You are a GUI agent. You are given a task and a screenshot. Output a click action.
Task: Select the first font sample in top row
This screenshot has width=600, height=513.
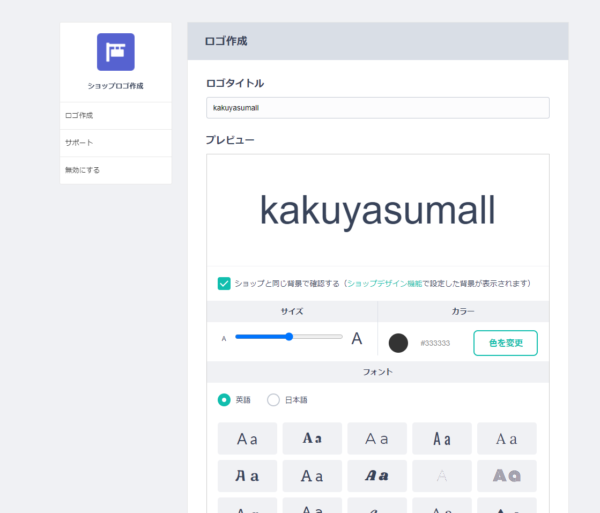[x=247, y=438]
